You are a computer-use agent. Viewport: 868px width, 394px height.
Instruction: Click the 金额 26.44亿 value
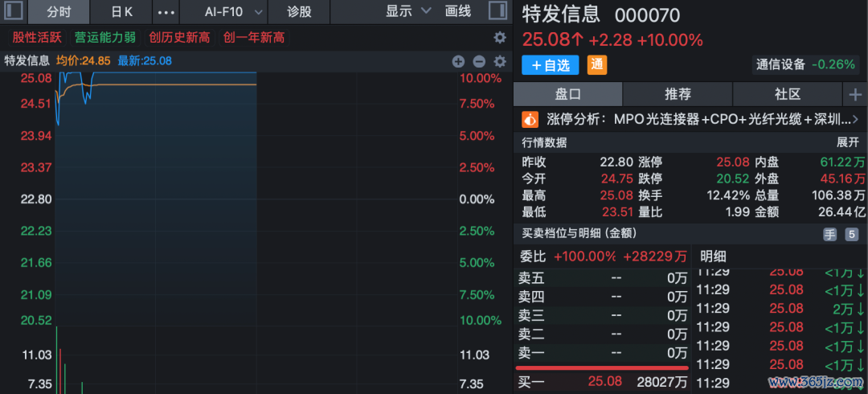pos(842,212)
